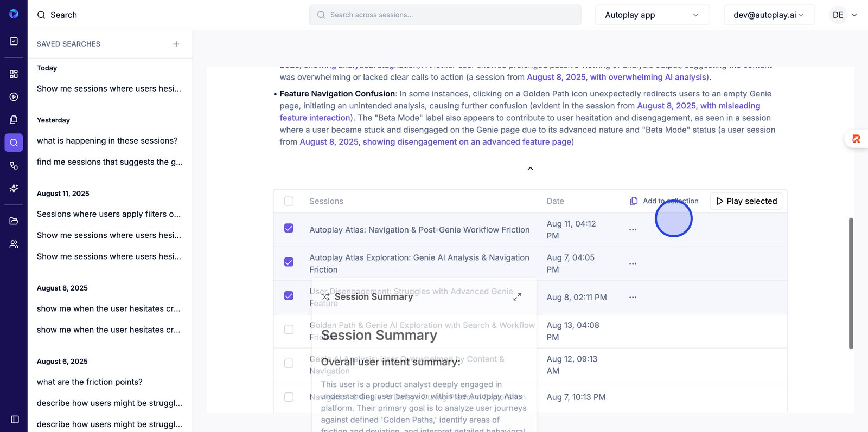Click the DE avatar initials
The height and width of the screenshot is (432, 868).
point(838,15)
